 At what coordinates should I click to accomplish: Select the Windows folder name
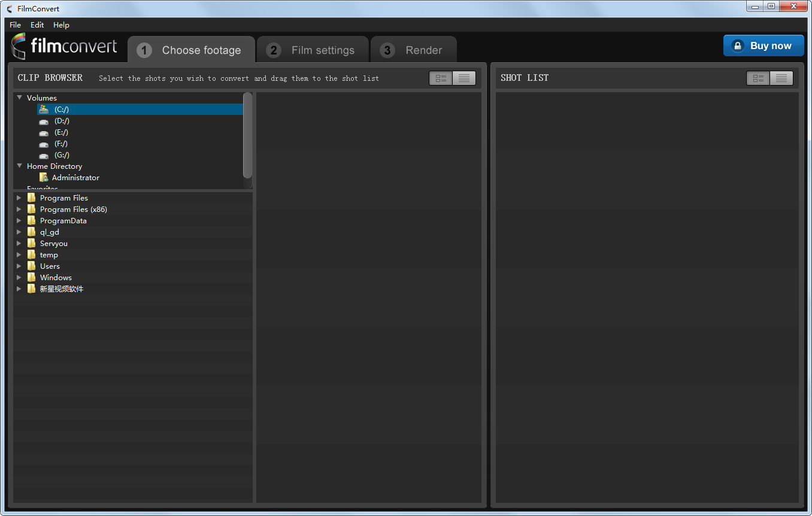pos(56,278)
